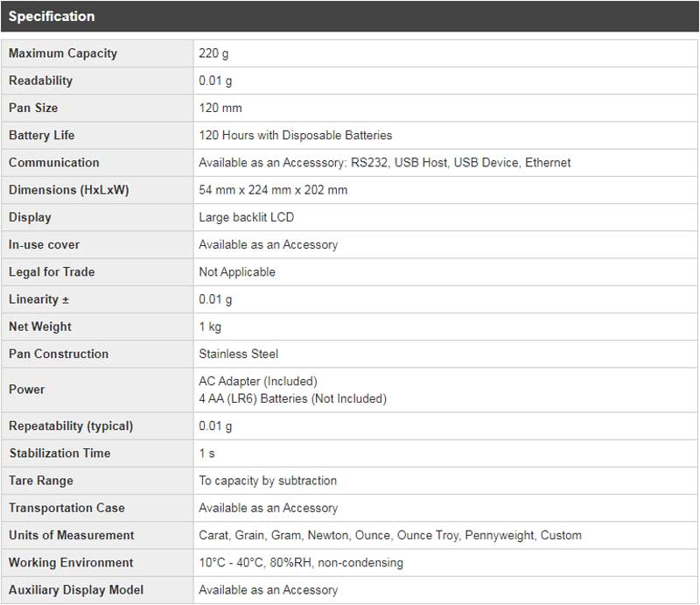Select the Stainless Steel pan construction value
The height and width of the screenshot is (605, 700).
238,354
